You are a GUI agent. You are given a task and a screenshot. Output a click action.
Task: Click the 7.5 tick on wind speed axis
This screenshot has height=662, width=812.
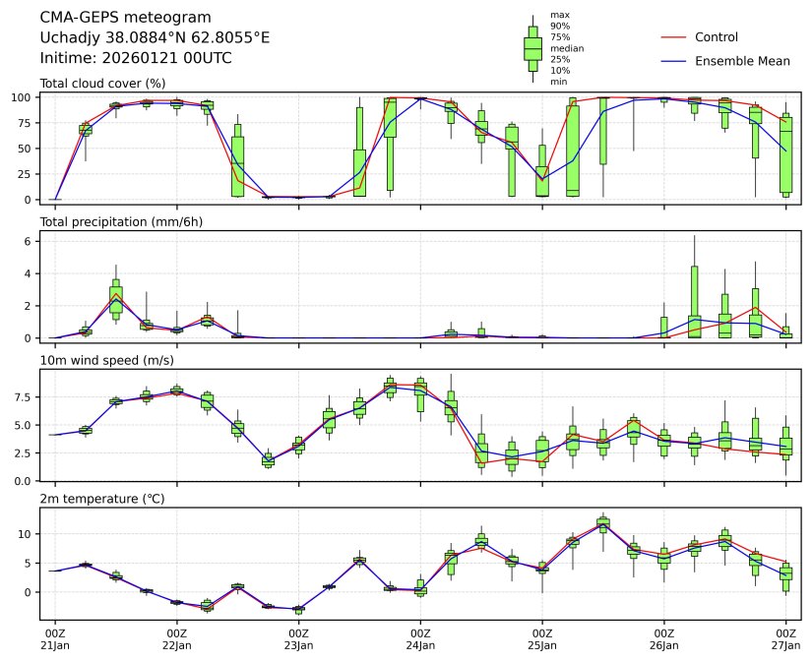25,397
